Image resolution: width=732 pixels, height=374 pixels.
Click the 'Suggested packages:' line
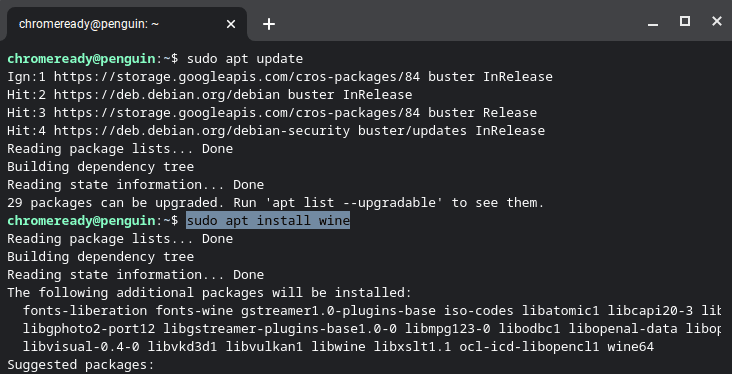tap(80, 365)
